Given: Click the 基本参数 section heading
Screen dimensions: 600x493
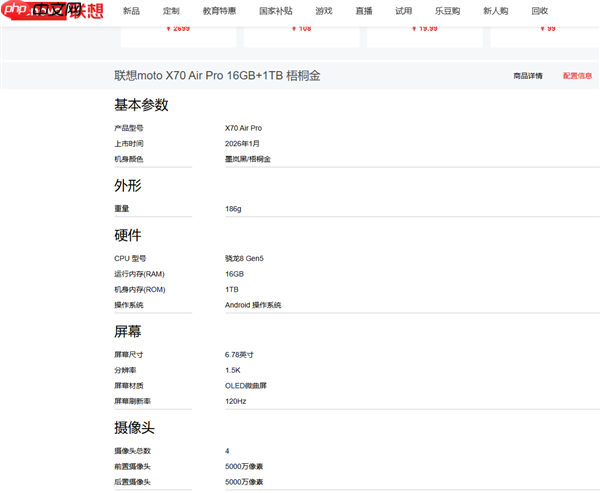Looking at the screenshot, I should point(141,104).
